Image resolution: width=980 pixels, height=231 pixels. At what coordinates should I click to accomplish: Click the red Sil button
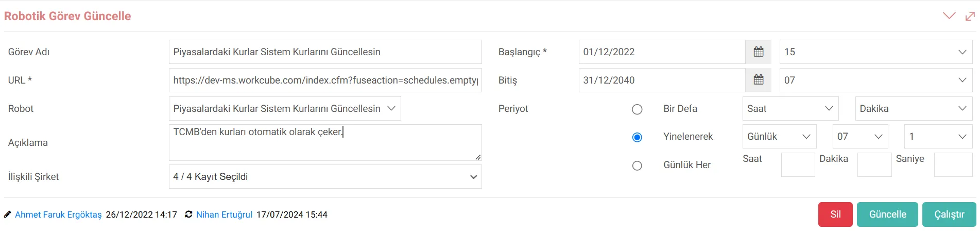tap(835, 214)
